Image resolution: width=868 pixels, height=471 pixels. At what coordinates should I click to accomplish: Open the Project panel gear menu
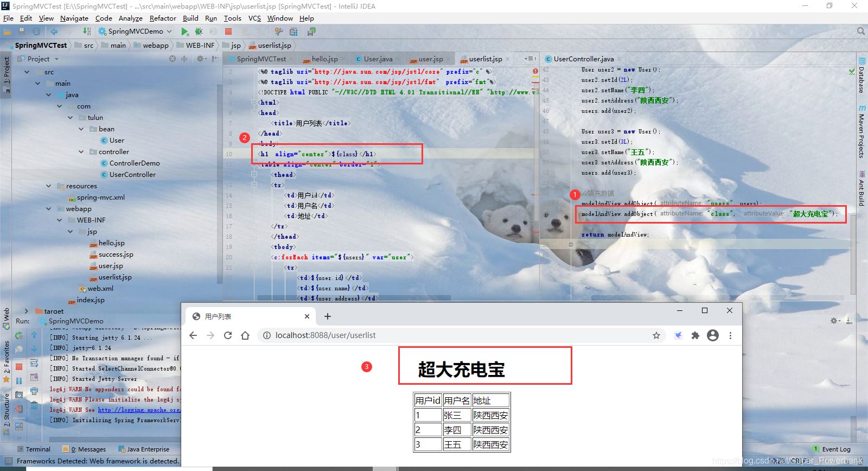201,59
